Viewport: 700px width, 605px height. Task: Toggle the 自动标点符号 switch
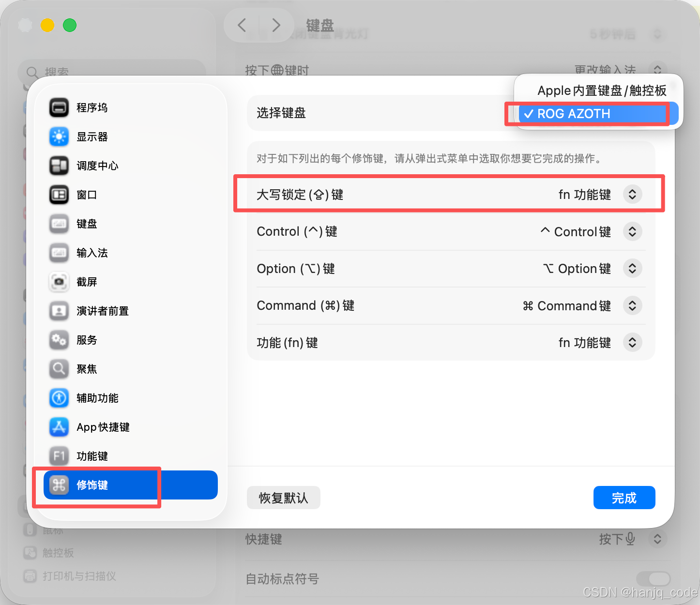click(653, 579)
